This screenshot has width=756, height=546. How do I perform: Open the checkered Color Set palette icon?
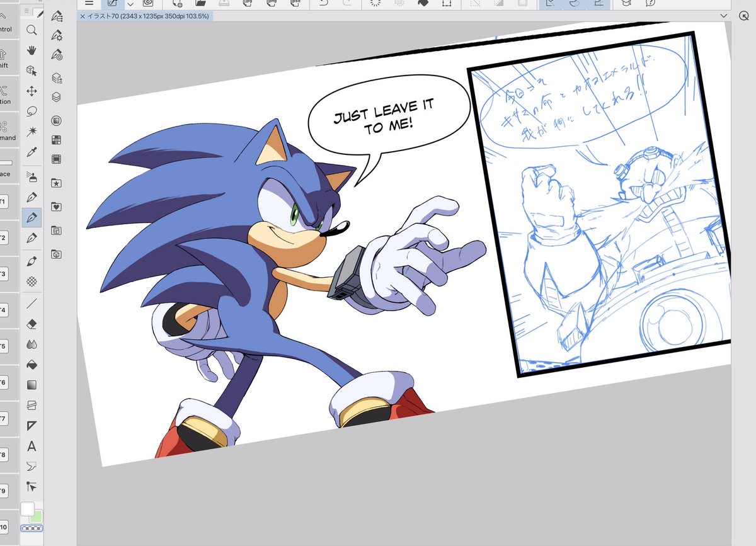pos(57,139)
